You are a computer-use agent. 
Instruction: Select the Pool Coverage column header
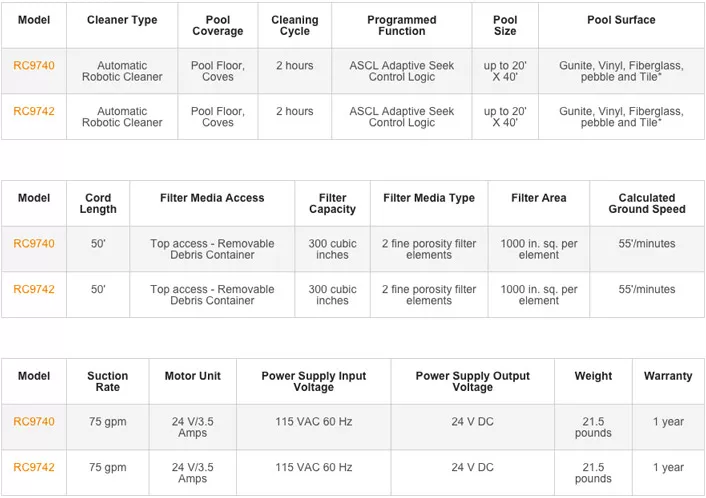click(x=218, y=26)
